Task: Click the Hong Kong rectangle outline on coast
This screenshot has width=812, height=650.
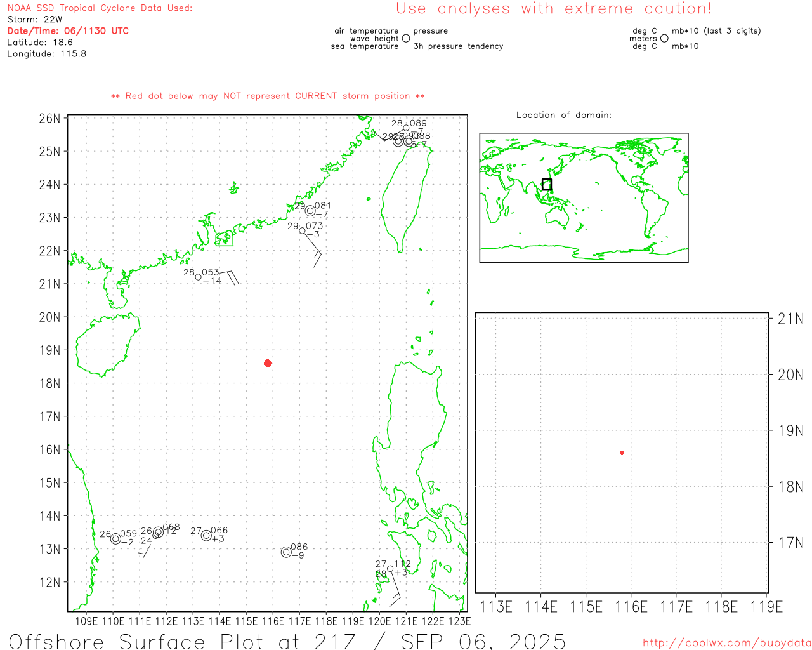Action: pos(224,239)
